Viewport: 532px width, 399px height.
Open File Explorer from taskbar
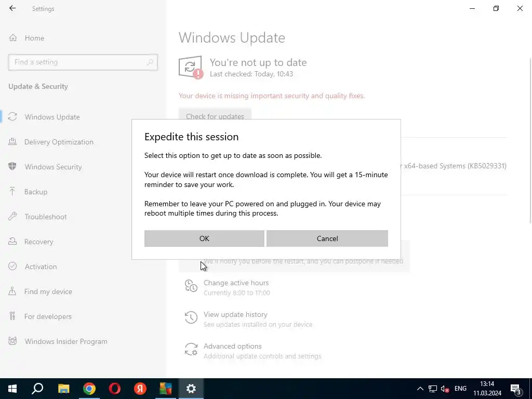click(63, 389)
